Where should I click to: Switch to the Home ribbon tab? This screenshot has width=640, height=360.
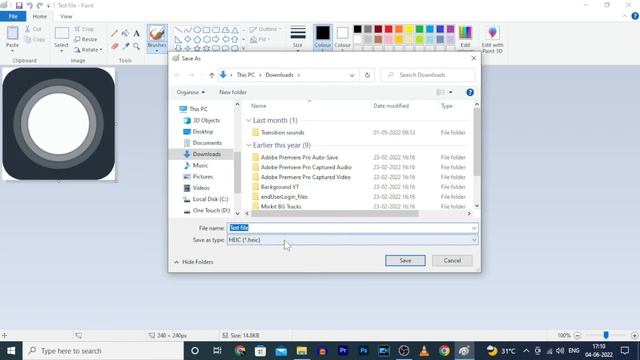(40, 16)
